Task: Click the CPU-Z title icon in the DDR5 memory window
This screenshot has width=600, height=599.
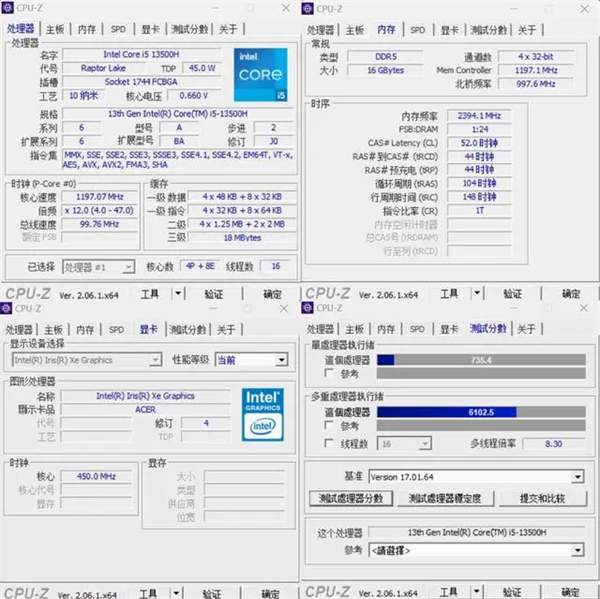Action: pos(307,8)
